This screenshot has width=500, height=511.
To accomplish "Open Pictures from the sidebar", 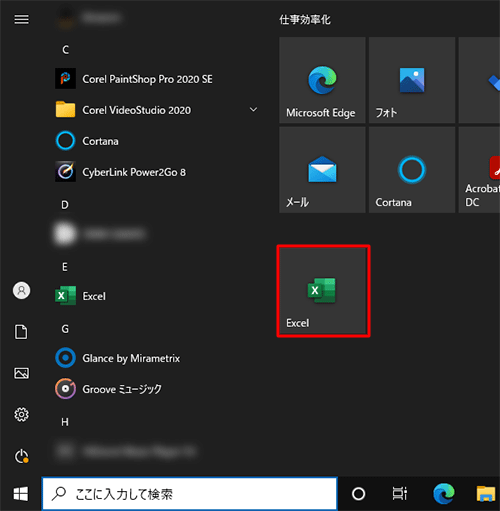I will tap(21, 373).
